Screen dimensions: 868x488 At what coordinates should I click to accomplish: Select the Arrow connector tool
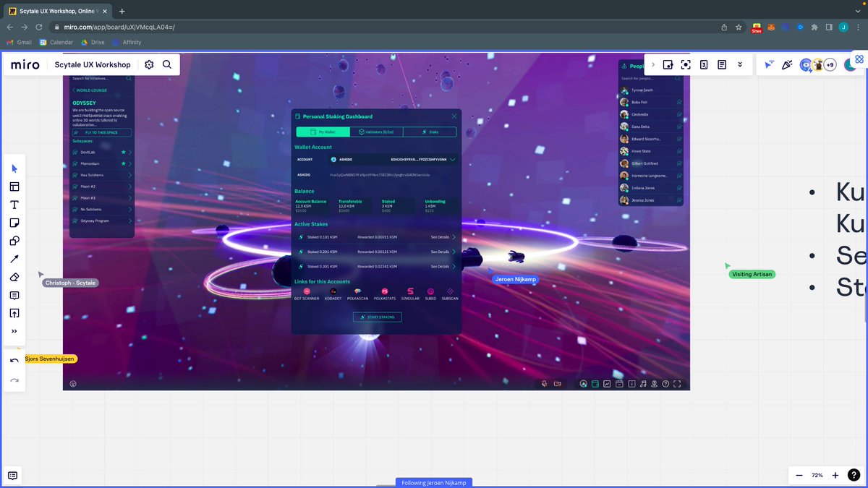click(14, 259)
